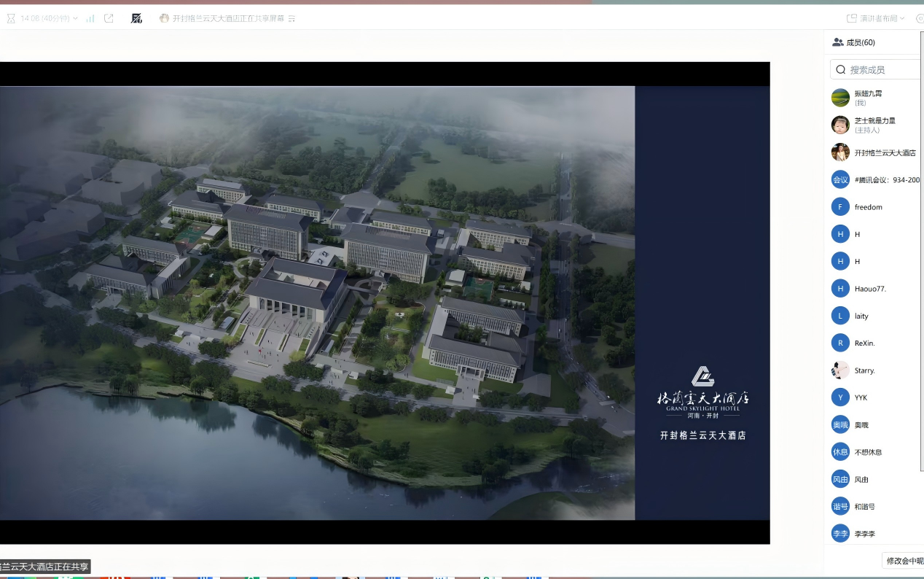
Task: Click the magnifier icon in member search
Action: click(841, 70)
